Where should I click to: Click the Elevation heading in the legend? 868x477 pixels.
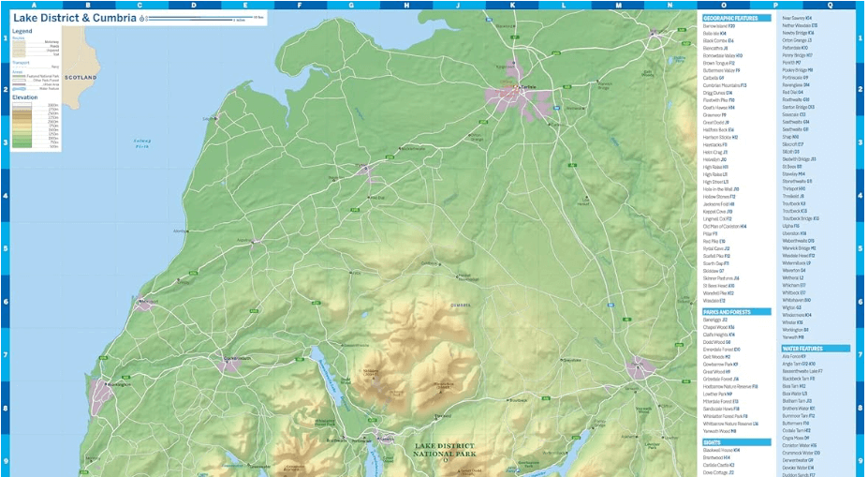[25, 97]
